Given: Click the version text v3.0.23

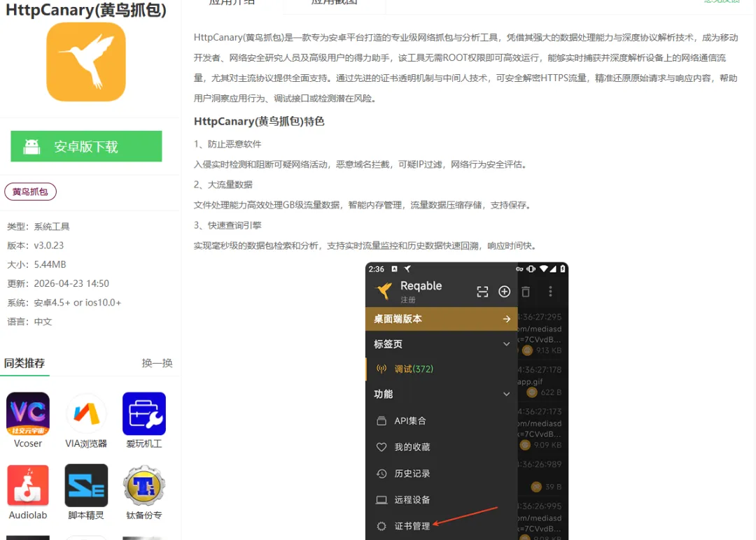Looking at the screenshot, I should pos(49,246).
